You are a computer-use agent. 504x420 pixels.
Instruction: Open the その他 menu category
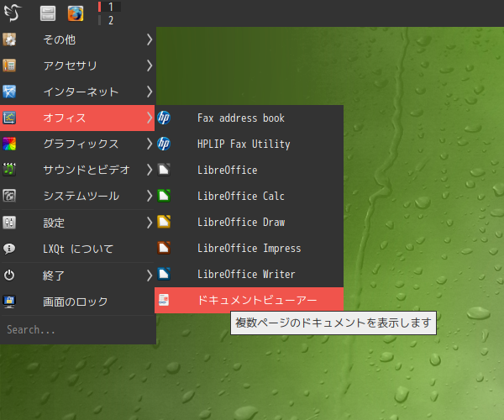point(77,39)
